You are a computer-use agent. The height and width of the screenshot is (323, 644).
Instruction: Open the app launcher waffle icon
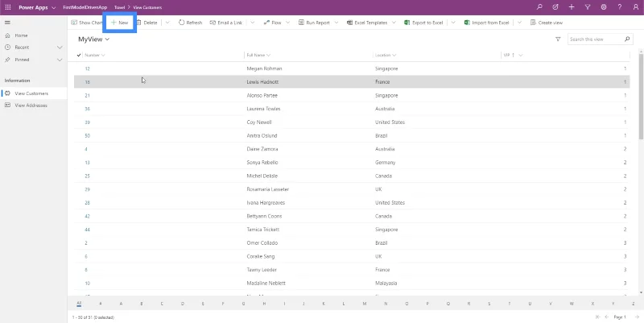[8, 7]
